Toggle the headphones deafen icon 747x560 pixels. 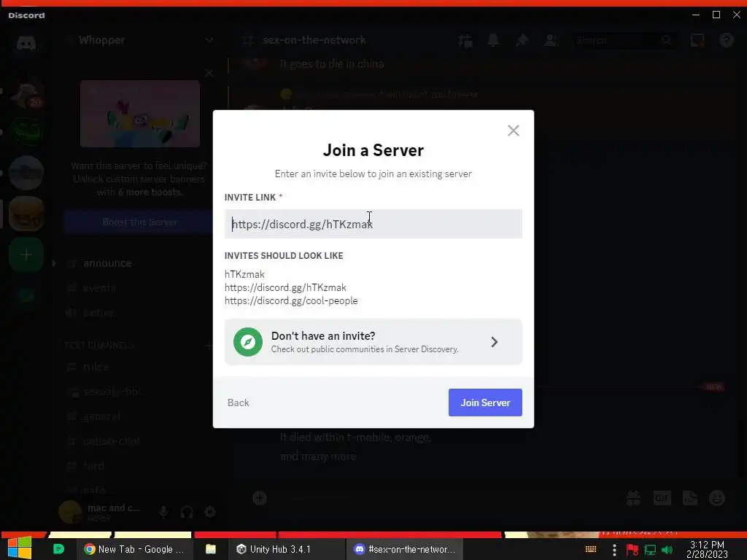coord(187,512)
